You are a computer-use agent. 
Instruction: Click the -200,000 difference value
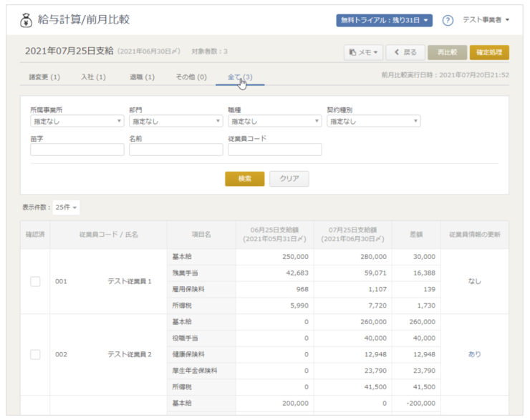(x=421, y=403)
